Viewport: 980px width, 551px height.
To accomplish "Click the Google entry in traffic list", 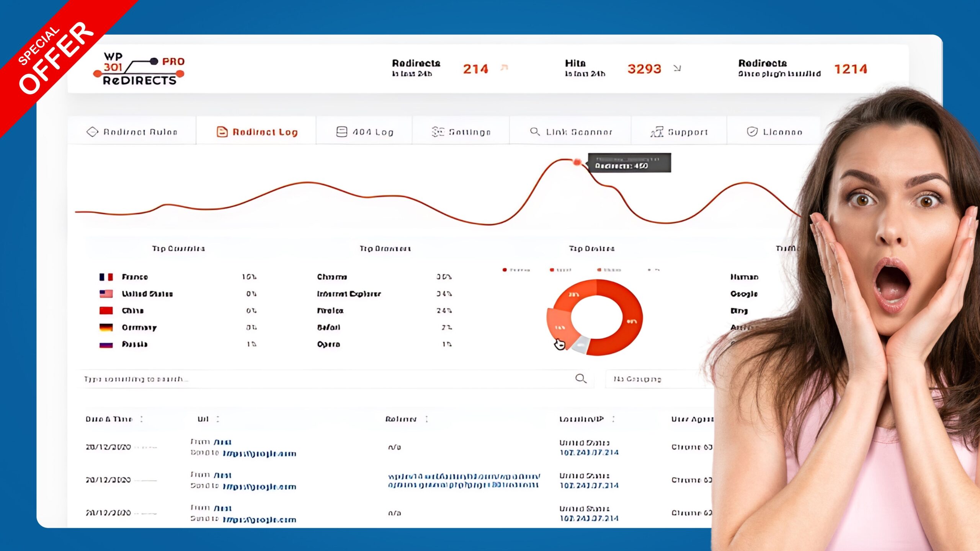I will pyautogui.click(x=744, y=293).
